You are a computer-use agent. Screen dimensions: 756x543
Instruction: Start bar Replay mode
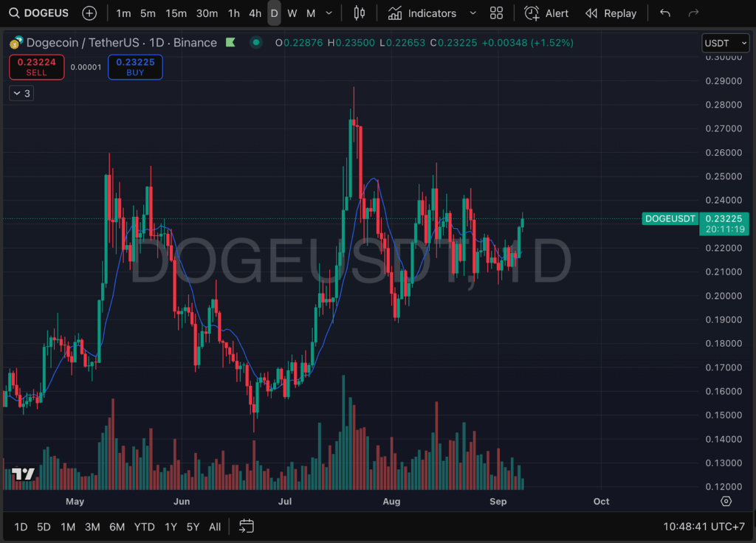pyautogui.click(x=611, y=13)
